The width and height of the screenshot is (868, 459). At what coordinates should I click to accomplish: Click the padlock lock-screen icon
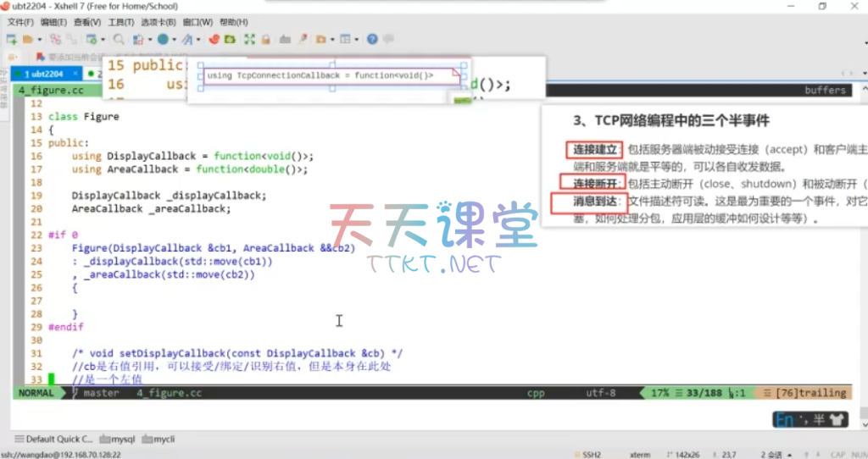click(x=265, y=39)
